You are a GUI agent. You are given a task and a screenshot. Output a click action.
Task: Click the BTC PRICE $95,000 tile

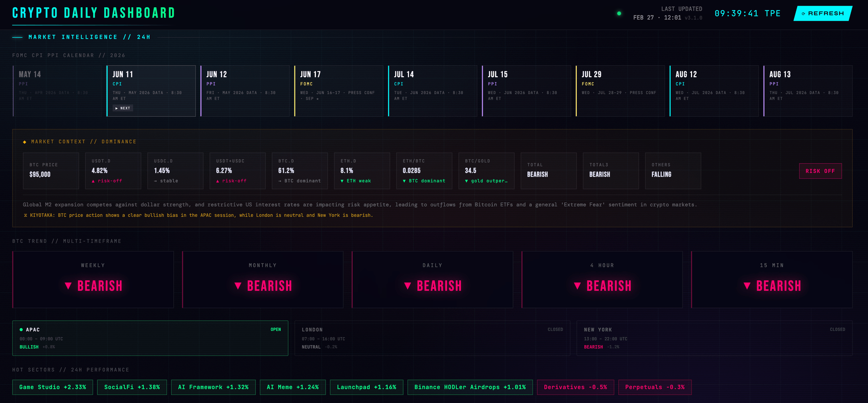point(51,171)
